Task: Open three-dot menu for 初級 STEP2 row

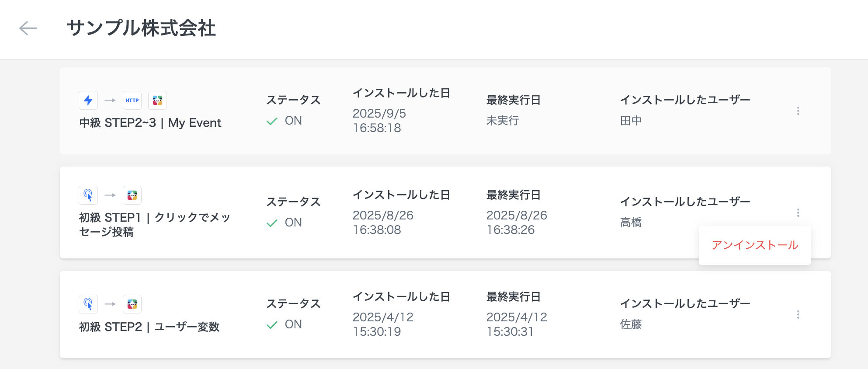Action: [798, 315]
